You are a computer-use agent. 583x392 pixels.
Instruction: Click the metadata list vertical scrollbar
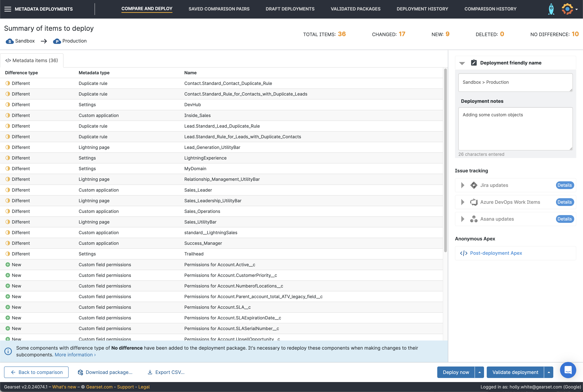445,160
